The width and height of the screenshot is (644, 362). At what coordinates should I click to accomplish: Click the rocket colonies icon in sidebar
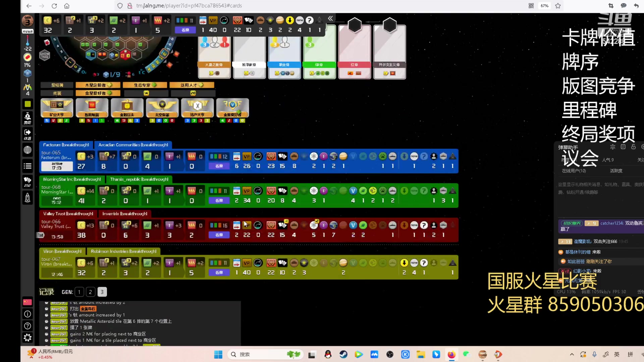(28, 197)
